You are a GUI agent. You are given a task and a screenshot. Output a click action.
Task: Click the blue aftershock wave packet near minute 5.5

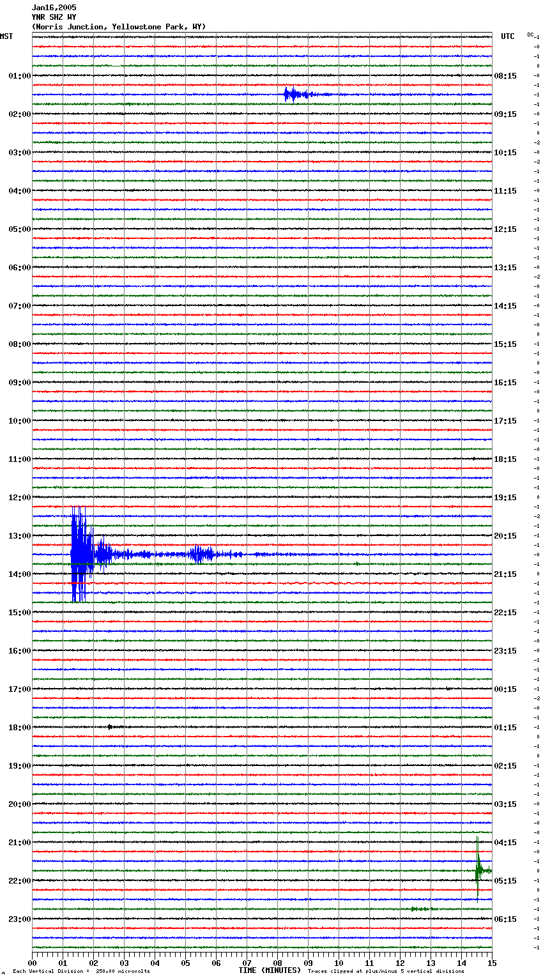(203, 554)
